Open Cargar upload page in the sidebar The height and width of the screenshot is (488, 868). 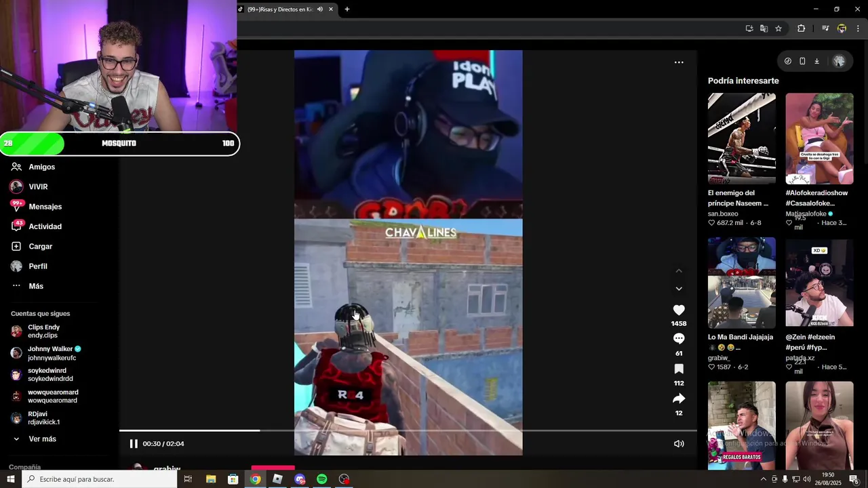(41, 247)
